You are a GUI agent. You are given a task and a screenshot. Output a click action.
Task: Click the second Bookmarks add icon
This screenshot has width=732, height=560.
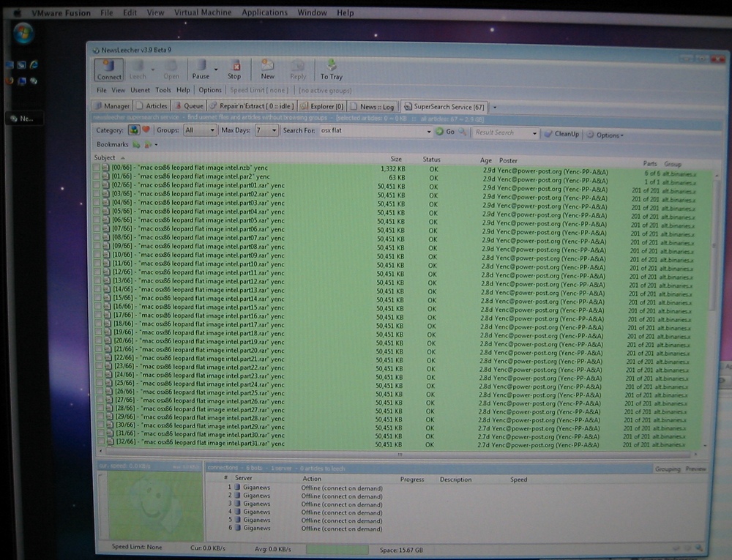[148, 145]
